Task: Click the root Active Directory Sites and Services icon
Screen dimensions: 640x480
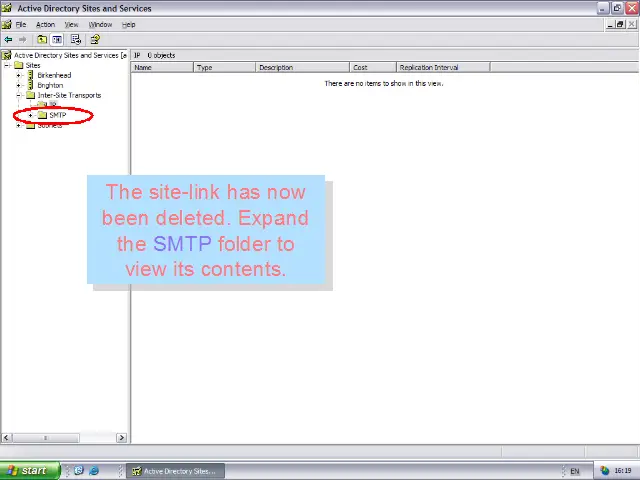Action: coord(7,55)
